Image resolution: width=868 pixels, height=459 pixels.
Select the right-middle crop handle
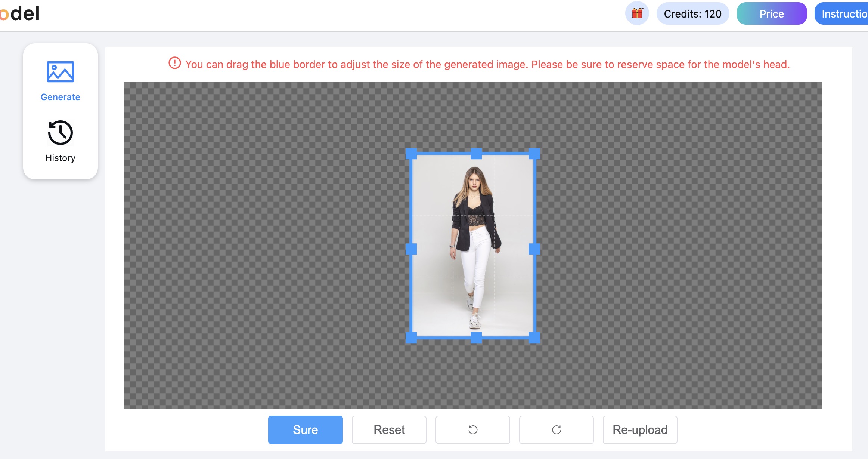(534, 249)
